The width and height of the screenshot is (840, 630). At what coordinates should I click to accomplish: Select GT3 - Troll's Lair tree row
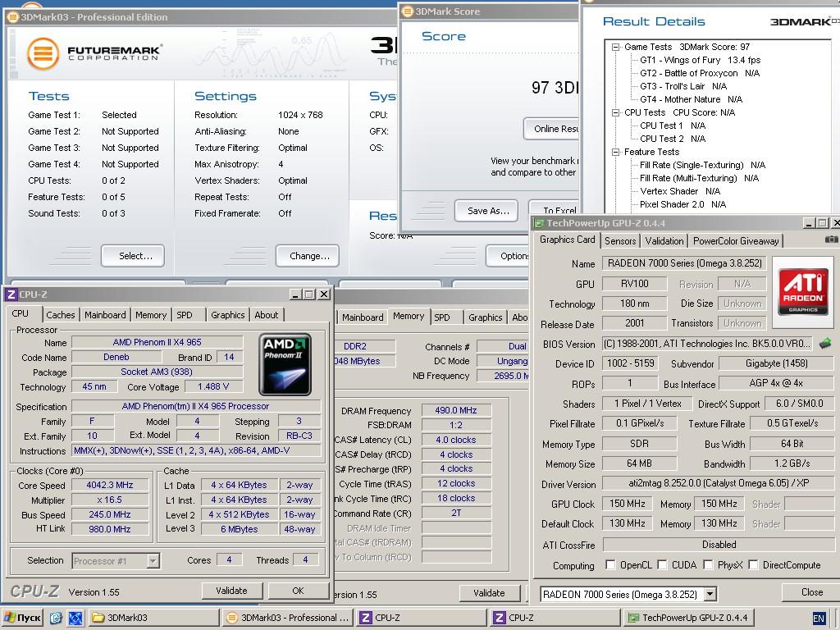(x=683, y=86)
